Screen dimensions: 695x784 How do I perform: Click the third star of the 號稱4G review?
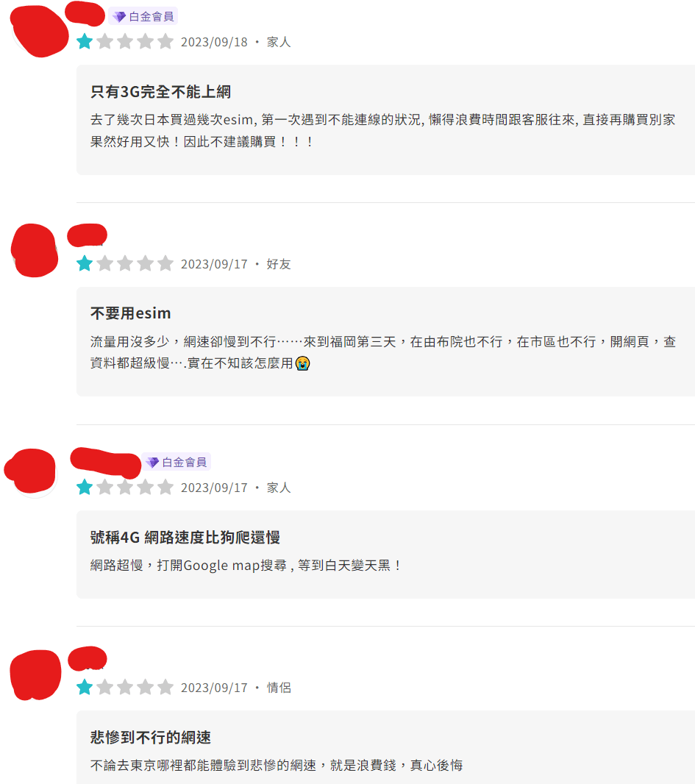click(125, 487)
